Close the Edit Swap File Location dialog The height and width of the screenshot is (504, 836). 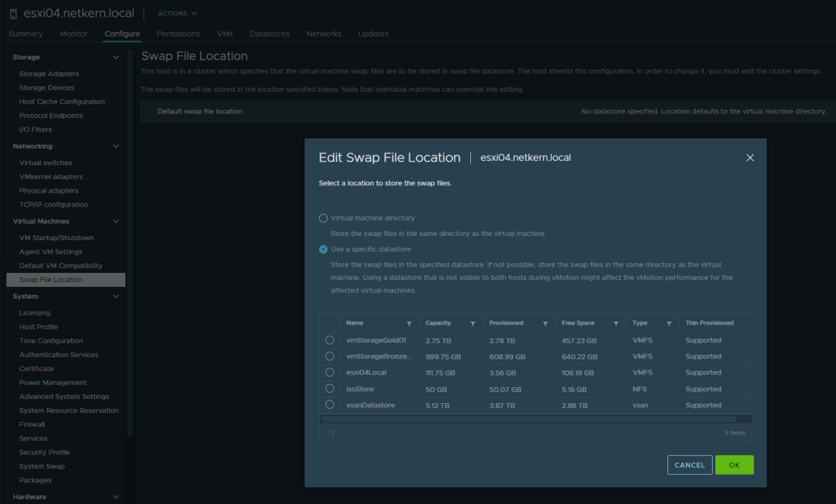[750, 158]
